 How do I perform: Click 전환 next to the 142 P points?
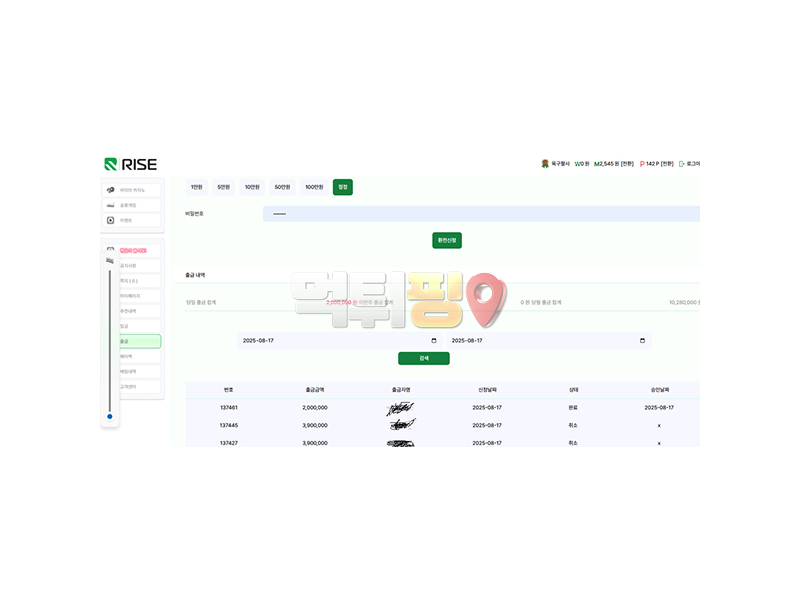(667, 164)
